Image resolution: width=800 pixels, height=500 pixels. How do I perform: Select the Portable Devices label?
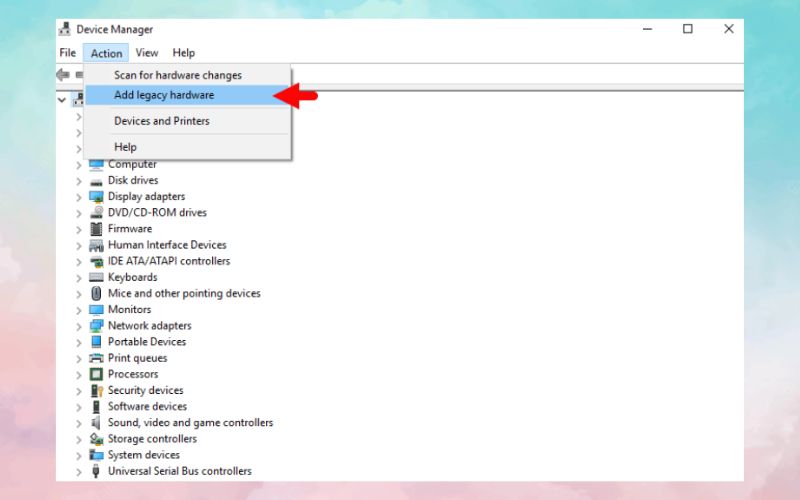[147, 342]
